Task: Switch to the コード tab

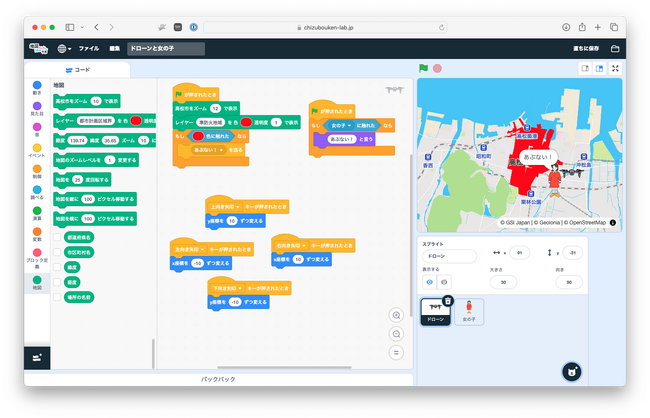Action: [78, 70]
